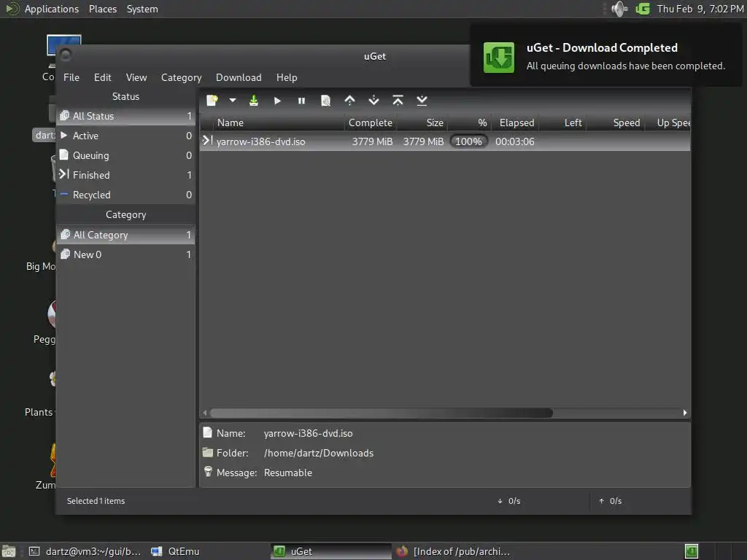Switch to the dartz@vm3 terminal taskbar item
Screen dimensions: 747x560
85,551
